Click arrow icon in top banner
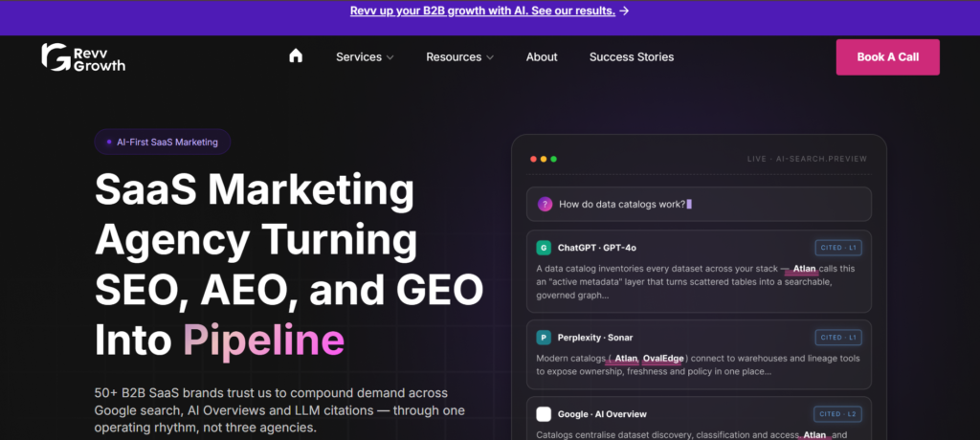The height and width of the screenshot is (440, 980). [624, 11]
